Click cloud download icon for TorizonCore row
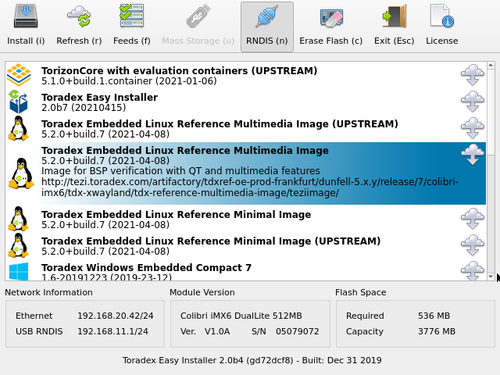The height and width of the screenshot is (375, 500). [473, 75]
